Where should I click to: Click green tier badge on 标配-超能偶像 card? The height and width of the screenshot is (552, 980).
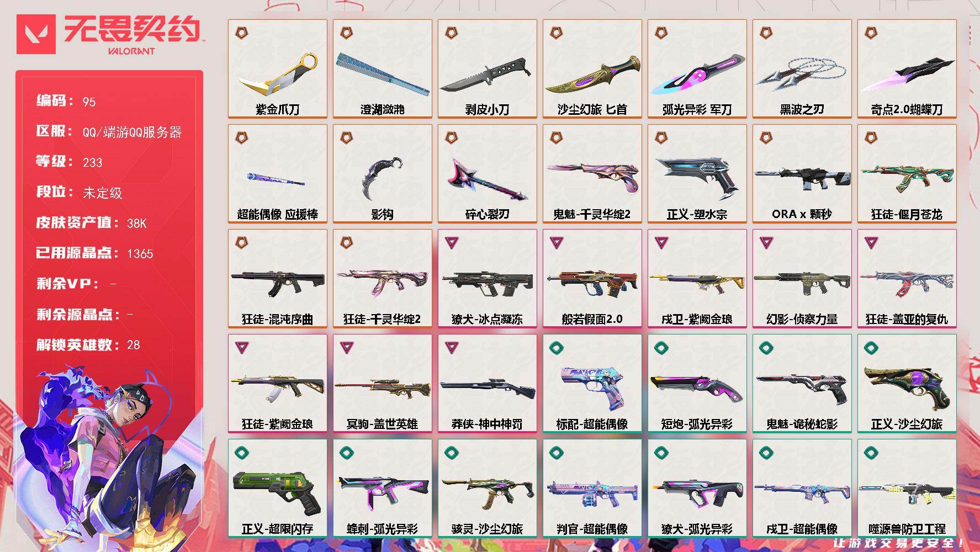[557, 347]
